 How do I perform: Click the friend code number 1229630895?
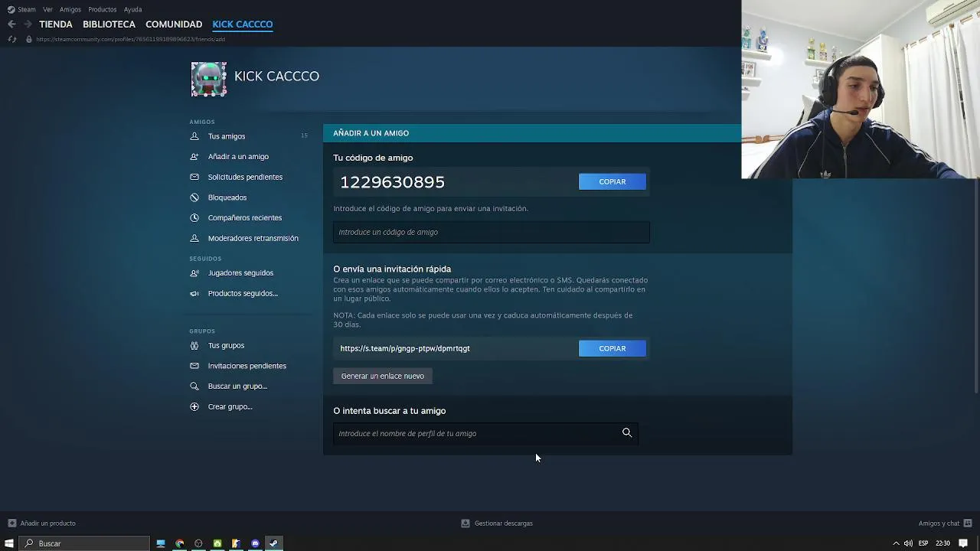click(x=392, y=181)
